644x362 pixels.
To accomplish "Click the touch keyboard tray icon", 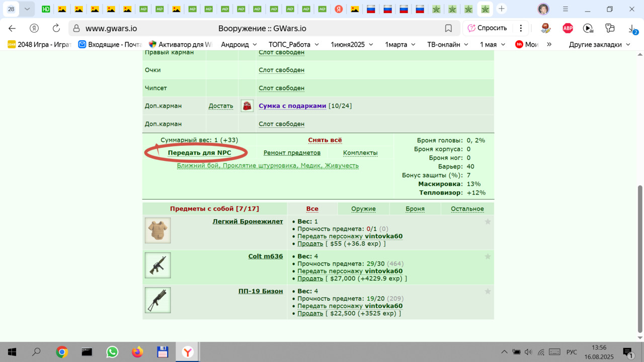I will coord(554,352).
